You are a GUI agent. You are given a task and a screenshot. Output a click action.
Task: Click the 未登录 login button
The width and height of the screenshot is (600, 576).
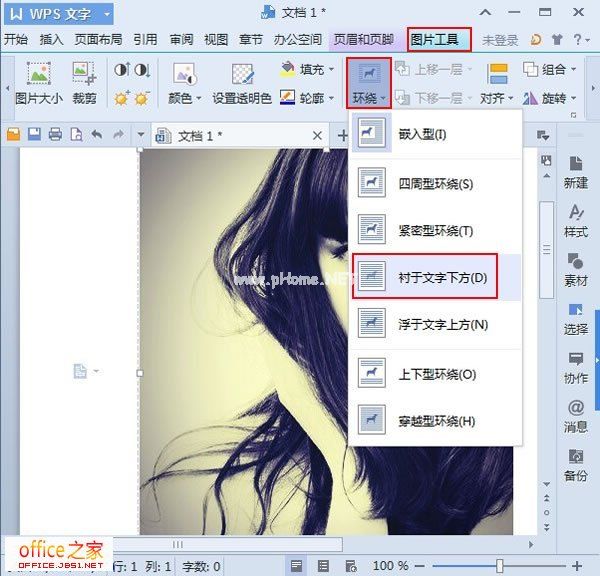499,40
